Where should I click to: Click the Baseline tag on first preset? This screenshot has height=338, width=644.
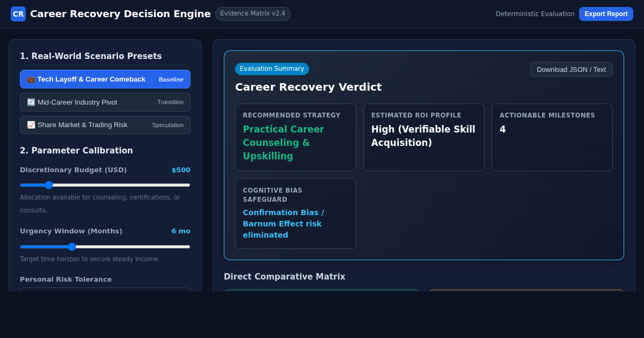pyautogui.click(x=171, y=79)
